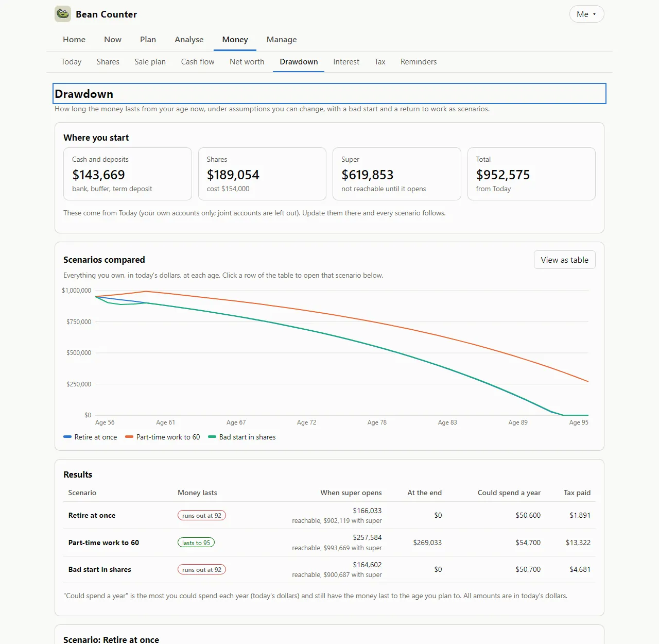Click the $54,700 could spend value
This screenshot has width=659, height=644.
click(x=528, y=543)
